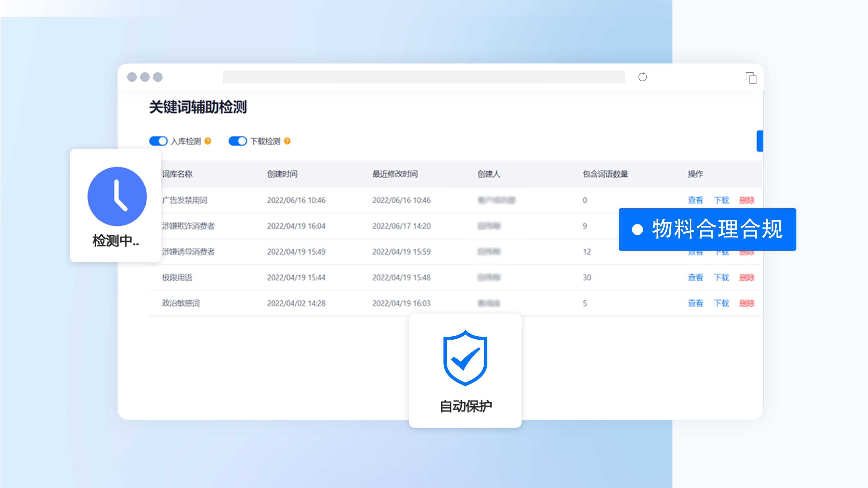This screenshot has height=488, width=868.
Task: Click the shield checkmark 自动保护 icon
Action: pos(465,358)
